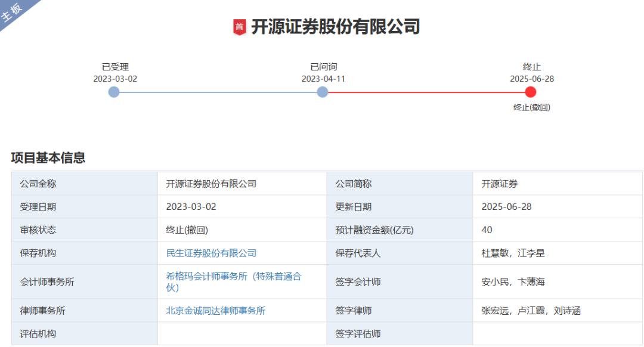Click the 签字律师 label cell
The image size is (644, 347).
400,311
